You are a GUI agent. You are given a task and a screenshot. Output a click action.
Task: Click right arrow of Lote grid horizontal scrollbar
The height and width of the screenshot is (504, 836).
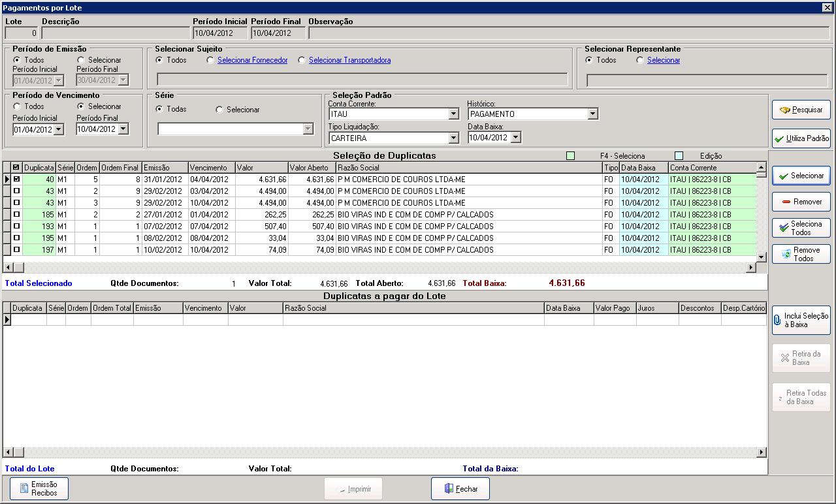[x=762, y=452]
